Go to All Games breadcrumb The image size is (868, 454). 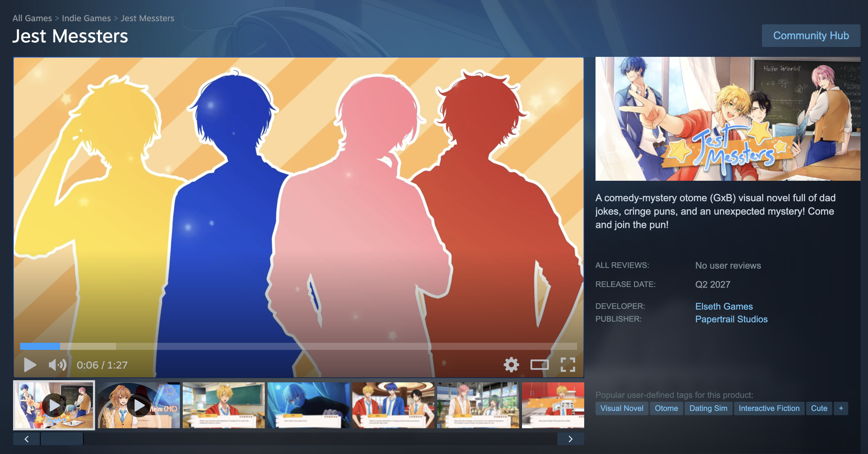(32, 18)
